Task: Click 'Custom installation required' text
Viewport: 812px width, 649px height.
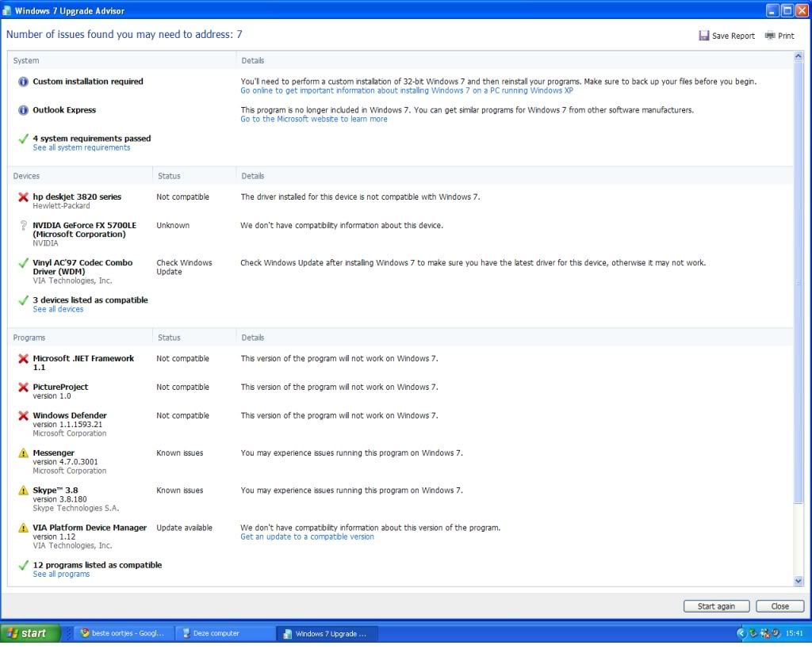Action: [88, 82]
